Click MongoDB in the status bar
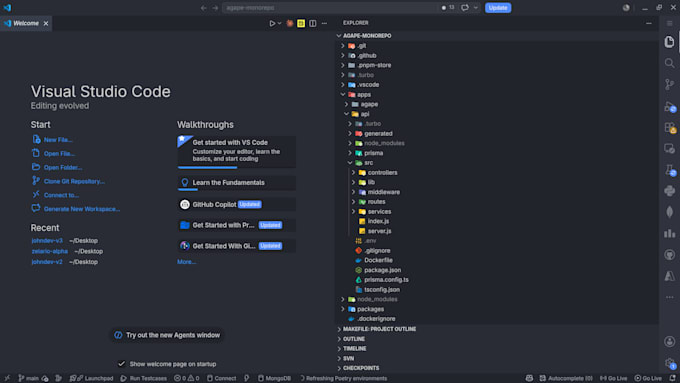Viewport: 680px width, 383px height. point(274,378)
